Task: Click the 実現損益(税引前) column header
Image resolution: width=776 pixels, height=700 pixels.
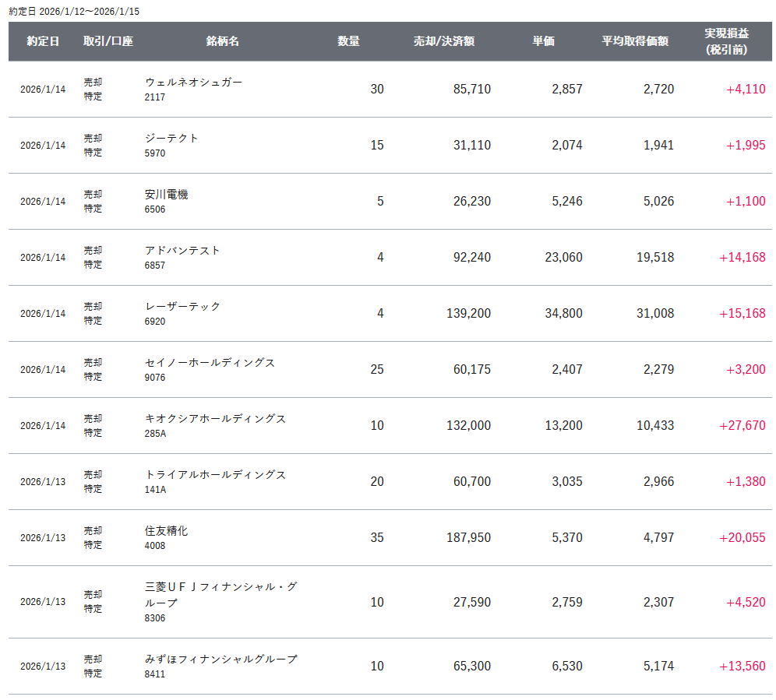Action: [726, 41]
